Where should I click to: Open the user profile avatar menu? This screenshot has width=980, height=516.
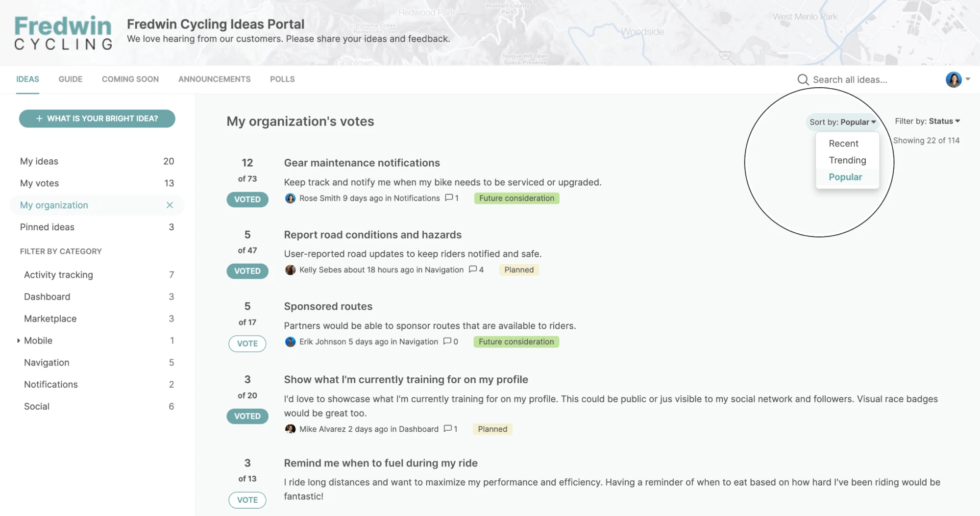[x=954, y=79]
